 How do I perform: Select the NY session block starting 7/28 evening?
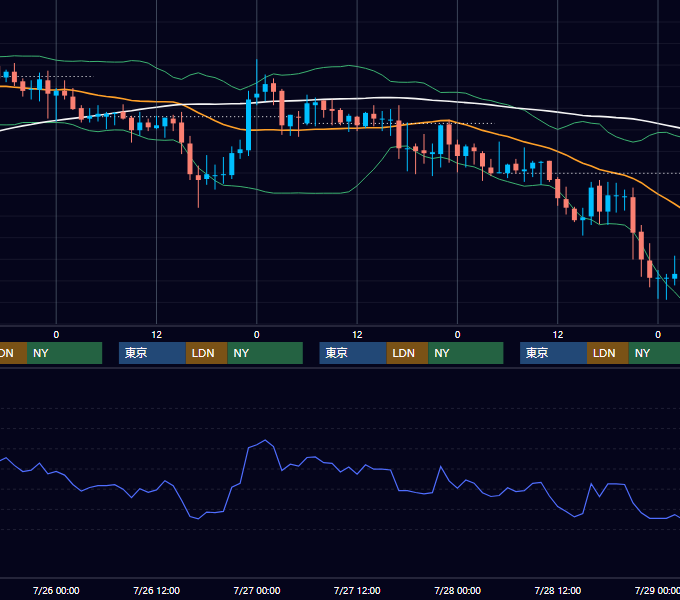coord(654,353)
